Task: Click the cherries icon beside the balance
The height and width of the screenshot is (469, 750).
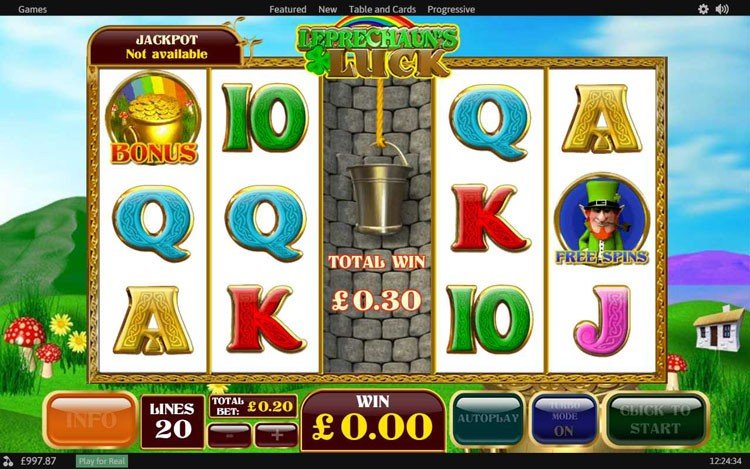Action: 8,461
